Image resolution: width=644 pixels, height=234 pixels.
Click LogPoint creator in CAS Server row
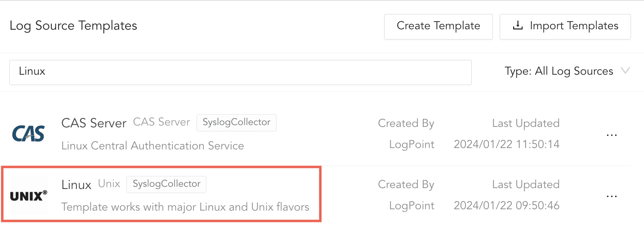(x=411, y=144)
